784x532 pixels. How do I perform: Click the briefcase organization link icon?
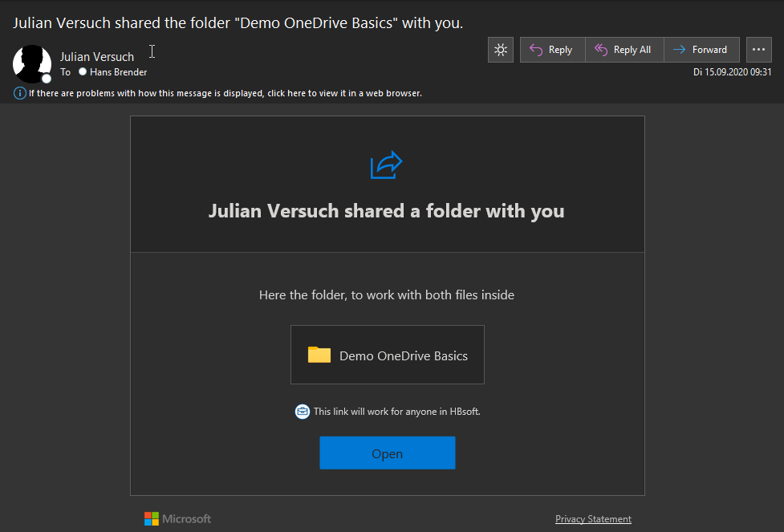(303, 412)
